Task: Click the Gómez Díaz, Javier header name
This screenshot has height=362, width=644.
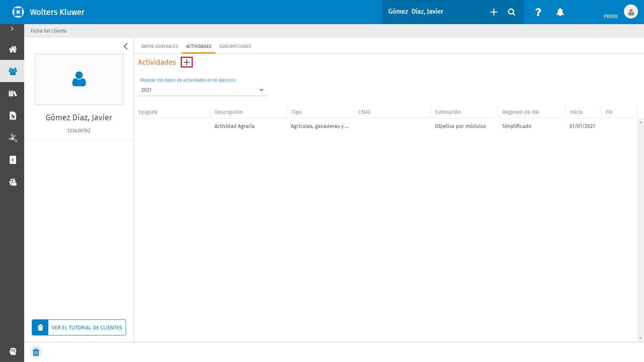Action: (x=416, y=12)
